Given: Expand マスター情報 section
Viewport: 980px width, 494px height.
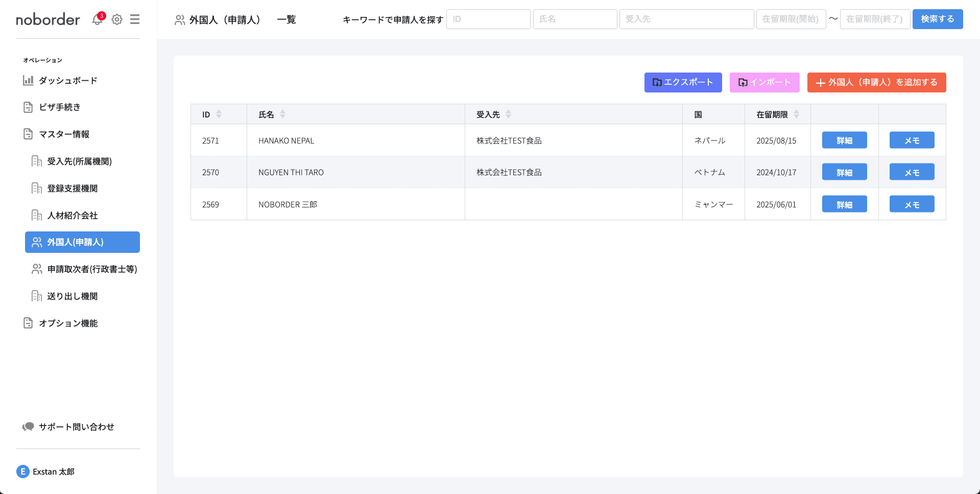Looking at the screenshot, I should (64, 134).
